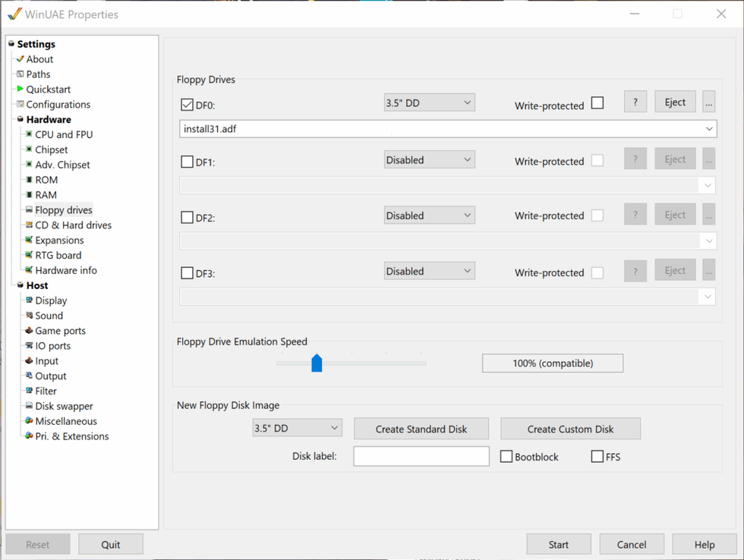744x560 pixels.
Task: Tick the Bootblock checkbox
Action: [x=506, y=457]
